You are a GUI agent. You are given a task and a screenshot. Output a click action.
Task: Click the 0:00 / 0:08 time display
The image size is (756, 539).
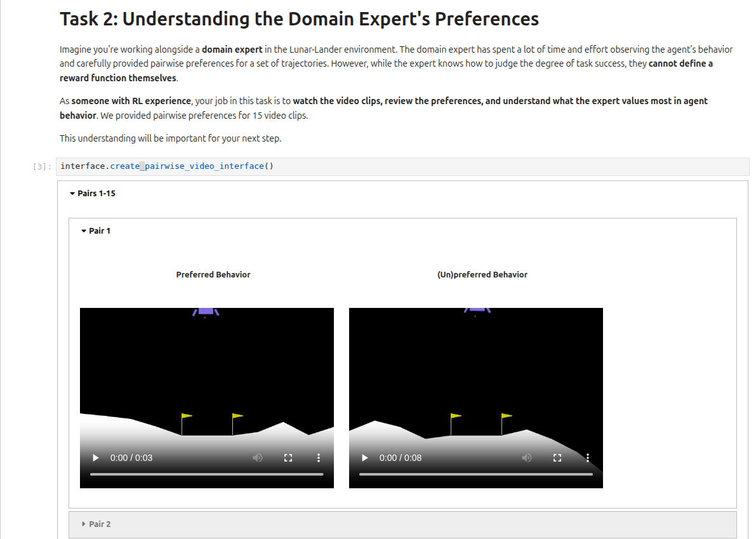pos(400,458)
